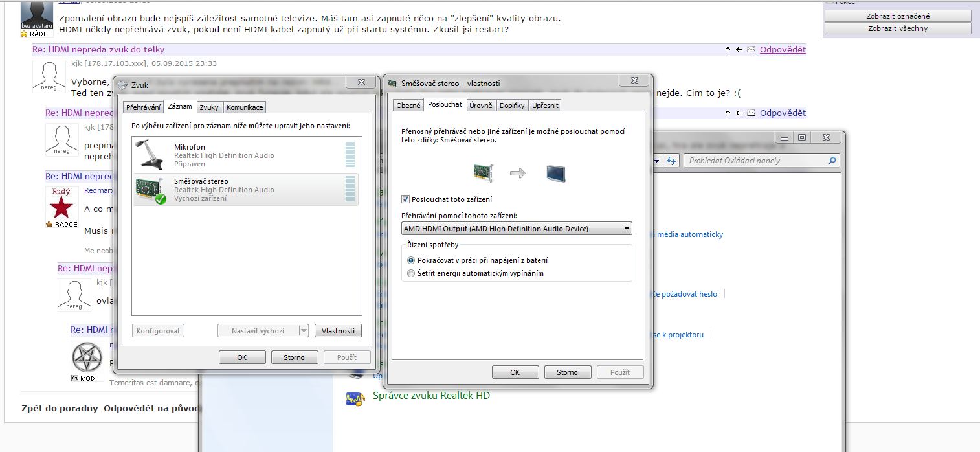This screenshot has height=452, width=980.
Task: Select the Mikrofon row in recording list
Action: 245,155
